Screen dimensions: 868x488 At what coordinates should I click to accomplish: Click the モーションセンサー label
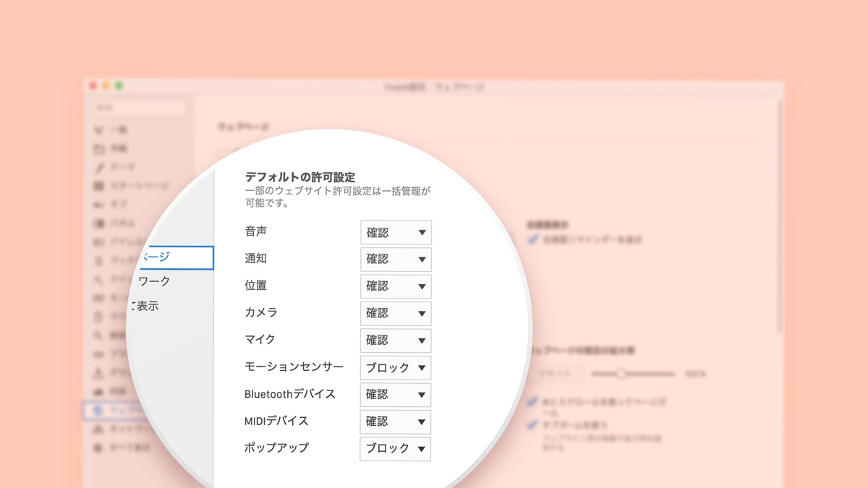[x=294, y=367]
